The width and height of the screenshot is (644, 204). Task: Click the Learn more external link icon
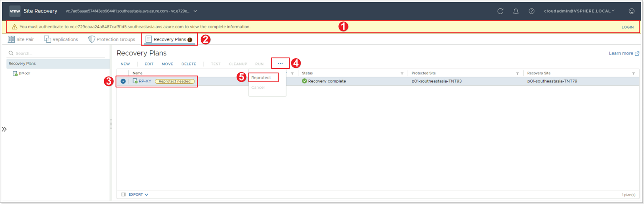(x=637, y=54)
